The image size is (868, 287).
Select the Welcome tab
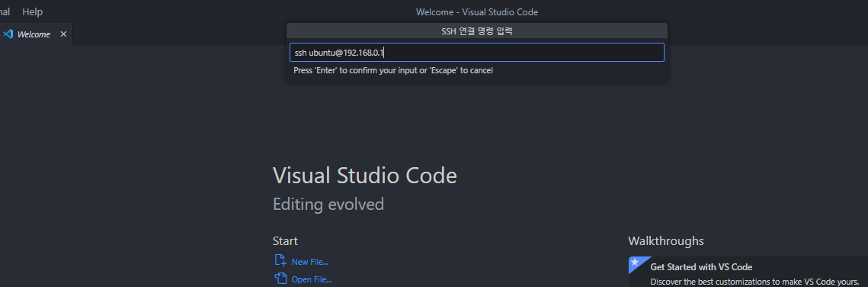coord(36,34)
